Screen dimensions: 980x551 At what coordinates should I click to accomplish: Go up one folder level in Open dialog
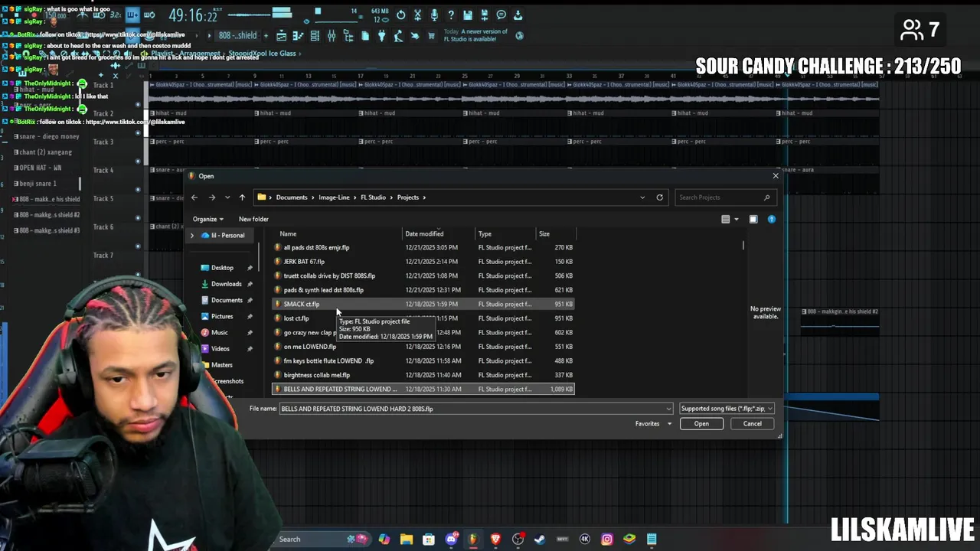(x=242, y=197)
